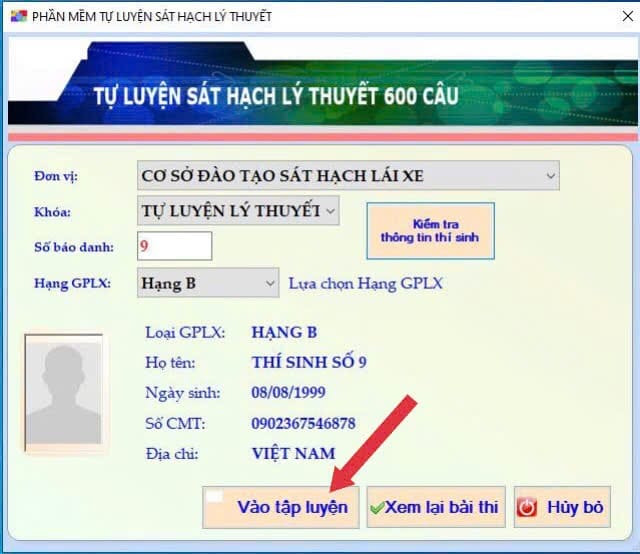Click the HẠNG B license type value
The width and height of the screenshot is (640, 554).
(284, 332)
